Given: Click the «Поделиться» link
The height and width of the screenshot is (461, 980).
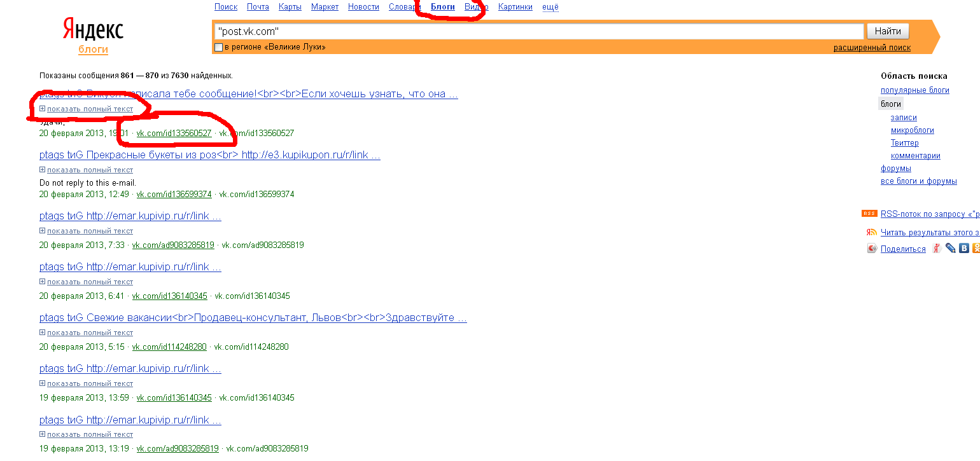Looking at the screenshot, I should click(903, 249).
